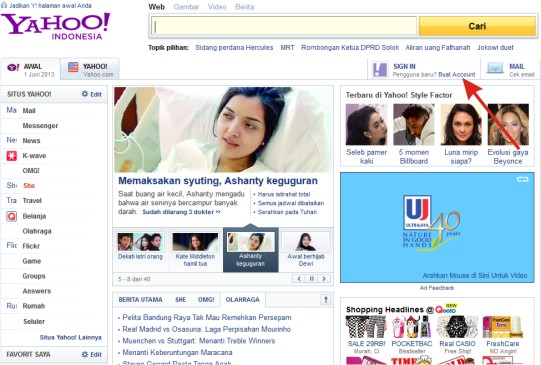The width and height of the screenshot is (541, 365).
Task: Click the US flag Yahoo.com icon
Action: click(73, 67)
